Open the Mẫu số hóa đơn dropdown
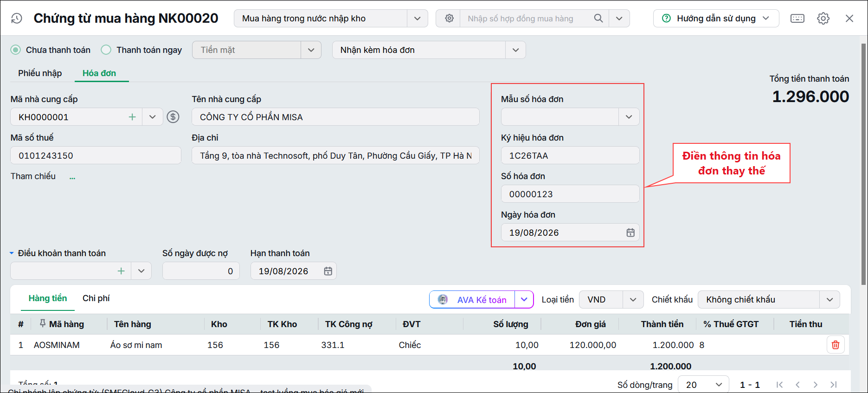This screenshot has height=393, width=868. 629,117
